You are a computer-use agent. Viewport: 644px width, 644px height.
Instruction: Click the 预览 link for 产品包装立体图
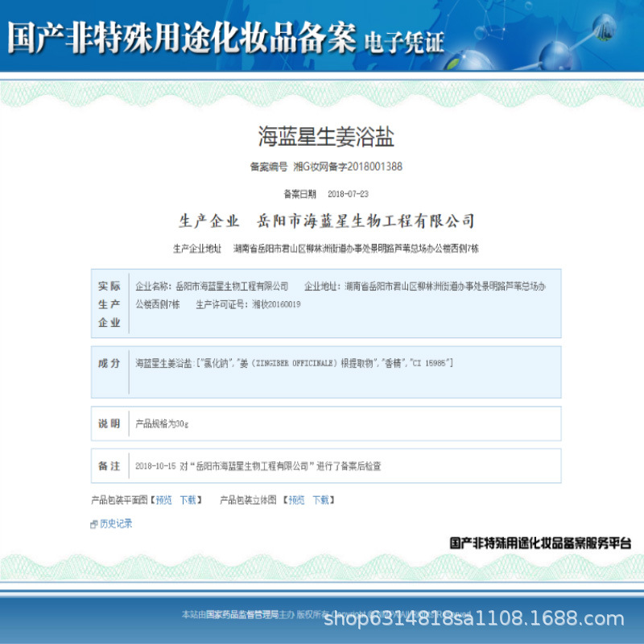296,500
